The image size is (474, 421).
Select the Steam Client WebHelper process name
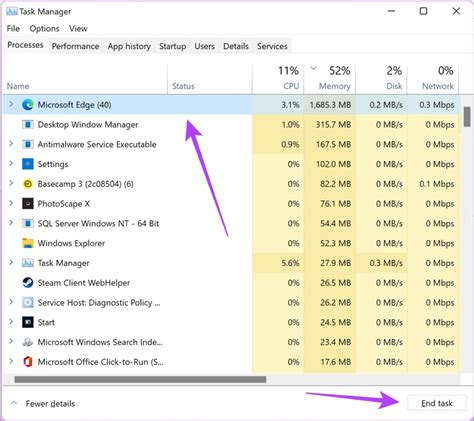(x=84, y=283)
